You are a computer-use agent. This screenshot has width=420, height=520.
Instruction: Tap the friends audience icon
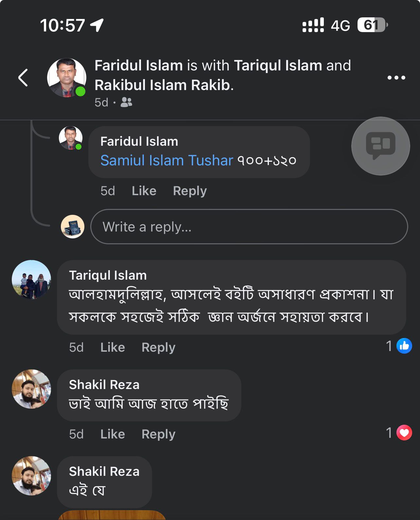point(126,102)
